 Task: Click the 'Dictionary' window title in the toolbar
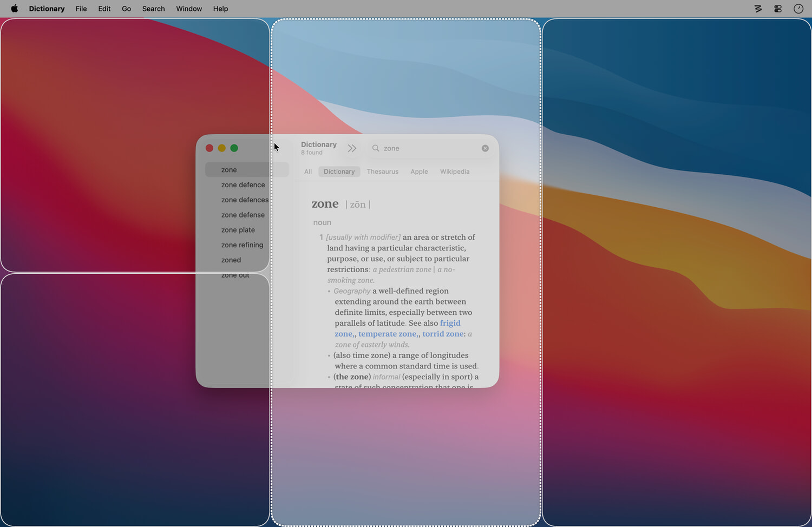[x=319, y=144]
